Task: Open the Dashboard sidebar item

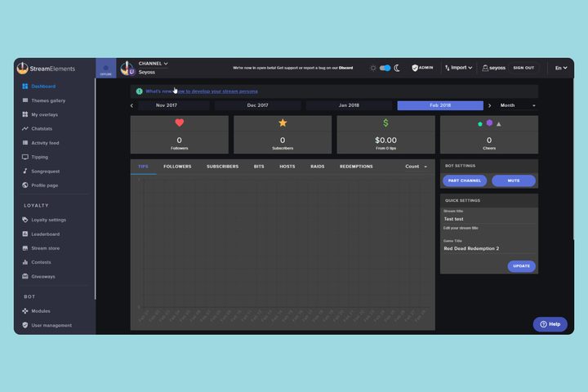Action: pyautogui.click(x=38, y=87)
